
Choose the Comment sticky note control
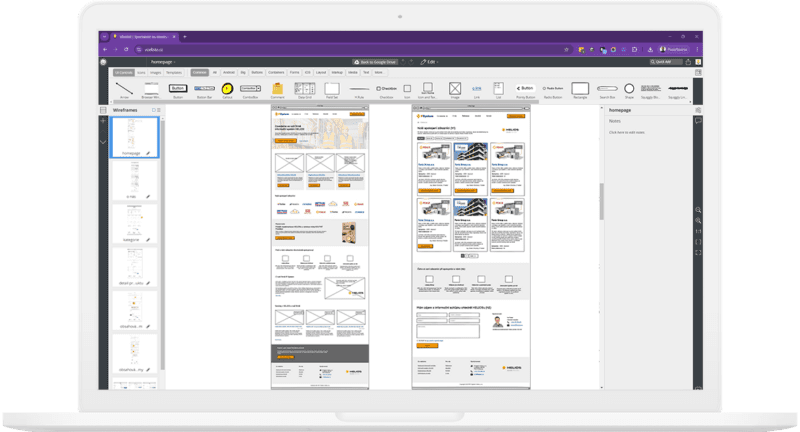click(277, 90)
